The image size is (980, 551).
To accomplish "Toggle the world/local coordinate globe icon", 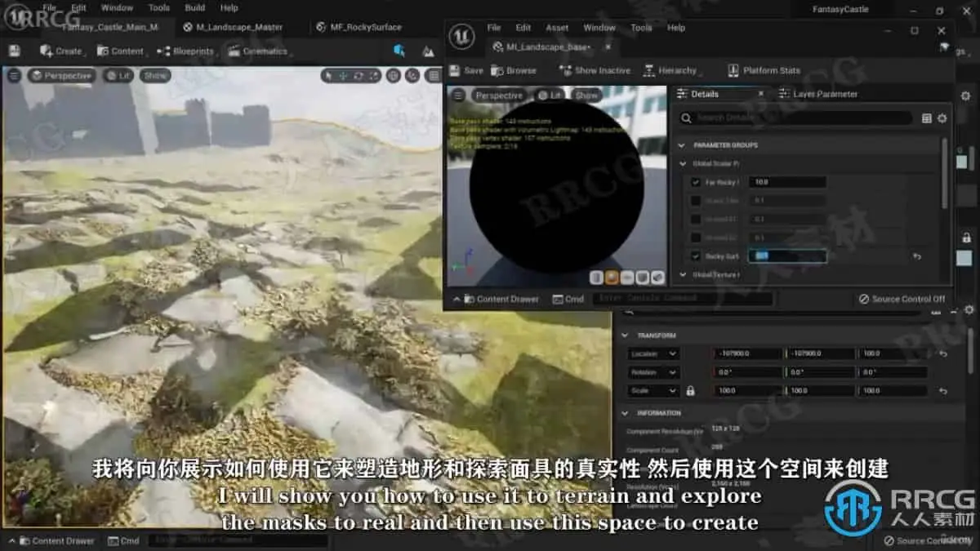I will [394, 75].
